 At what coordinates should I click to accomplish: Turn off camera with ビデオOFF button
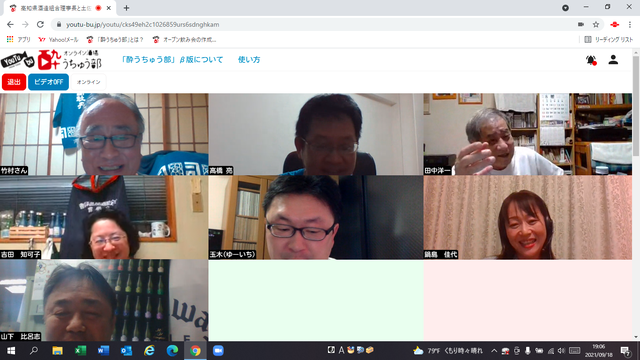click(x=48, y=82)
